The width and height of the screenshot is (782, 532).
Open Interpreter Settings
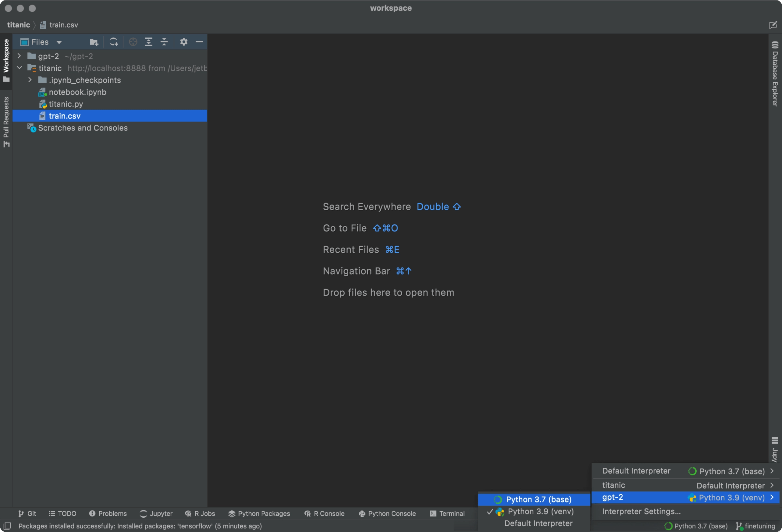point(640,511)
